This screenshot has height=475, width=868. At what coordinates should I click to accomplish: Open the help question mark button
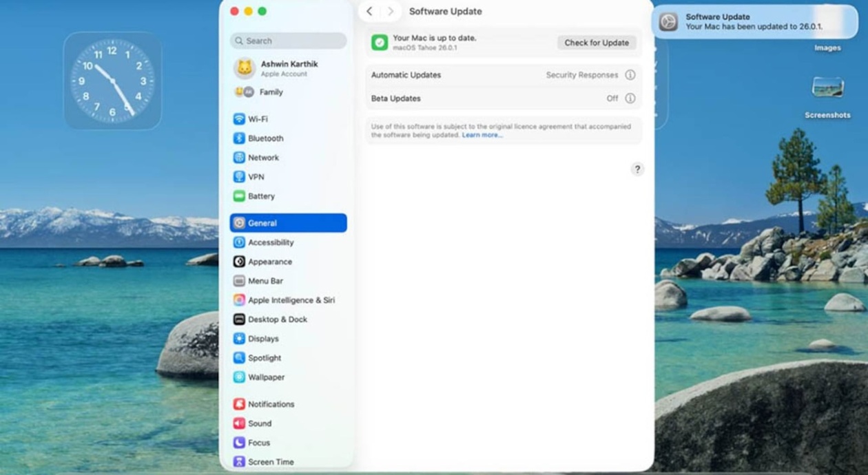pyautogui.click(x=637, y=169)
